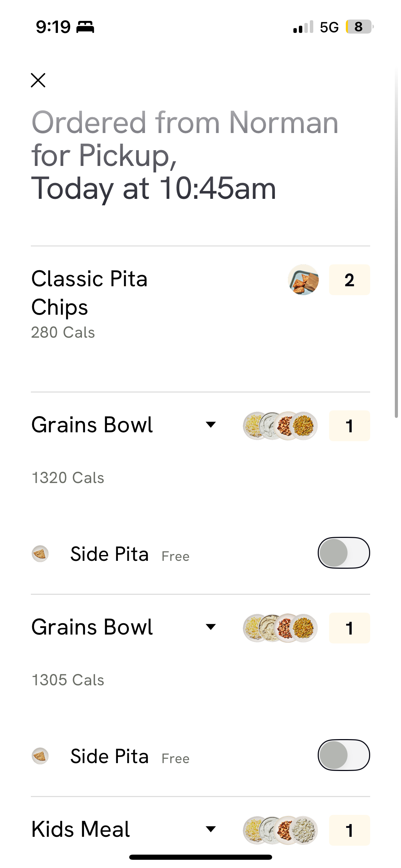Tap the Kids Meal ingredient images

280,830
